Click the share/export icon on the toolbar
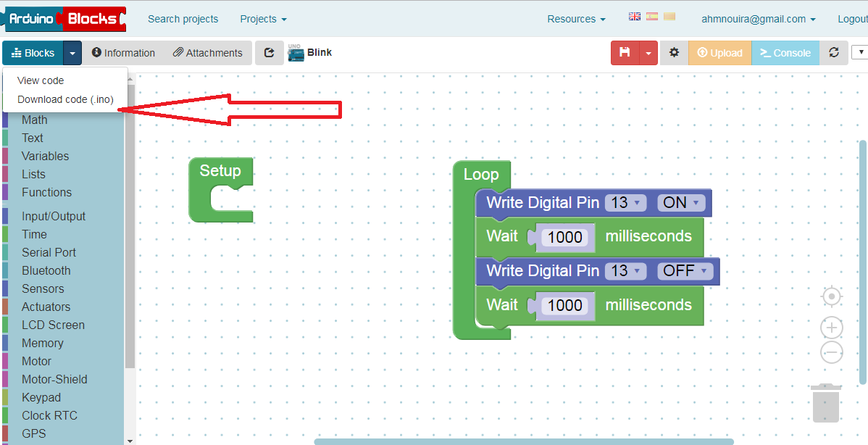This screenshot has width=868, height=445. coord(269,52)
